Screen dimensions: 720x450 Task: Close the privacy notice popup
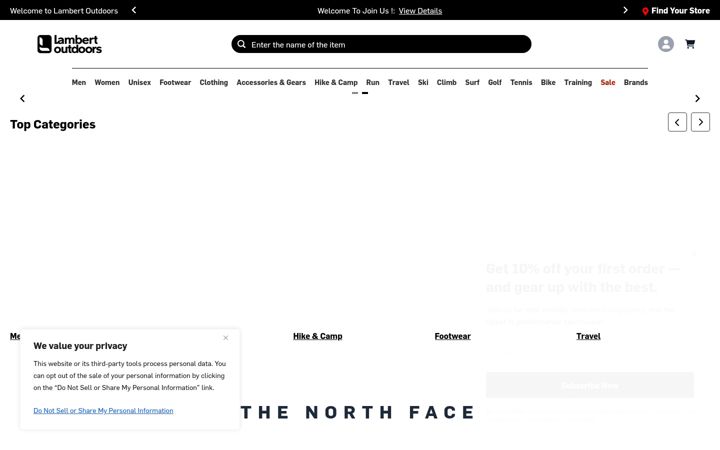225,338
